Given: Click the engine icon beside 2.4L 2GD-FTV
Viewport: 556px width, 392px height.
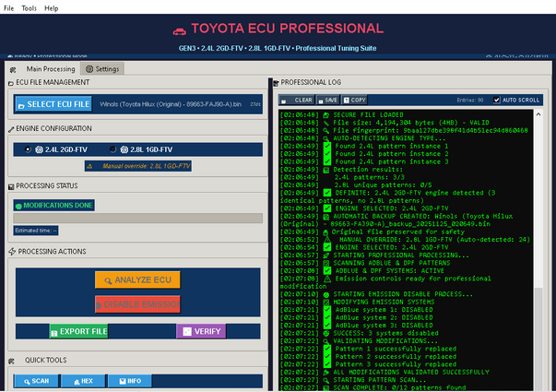Looking at the screenshot, I should point(39,149).
